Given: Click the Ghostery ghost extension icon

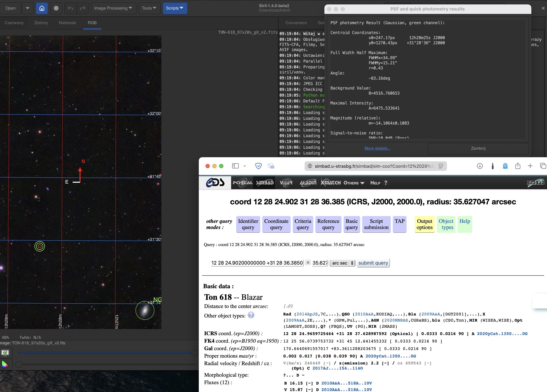Looking at the screenshot, I should tap(505, 166).
